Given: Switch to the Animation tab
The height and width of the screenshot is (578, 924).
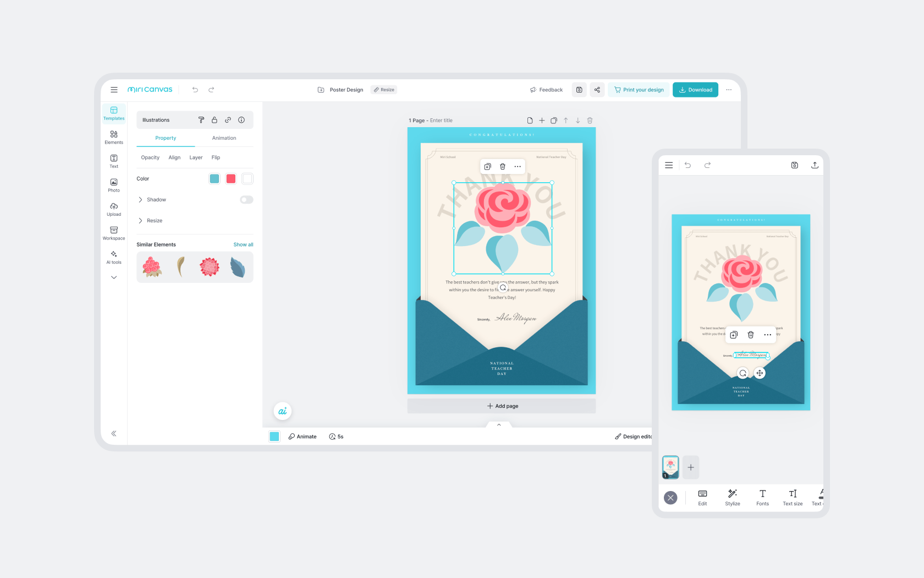Looking at the screenshot, I should click(x=224, y=138).
